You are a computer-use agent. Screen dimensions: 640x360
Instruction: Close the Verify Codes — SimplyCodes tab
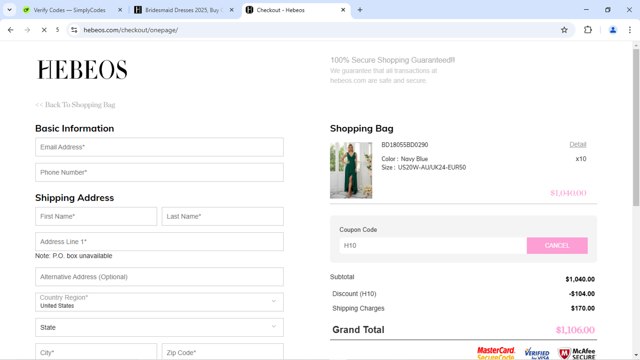(120, 10)
